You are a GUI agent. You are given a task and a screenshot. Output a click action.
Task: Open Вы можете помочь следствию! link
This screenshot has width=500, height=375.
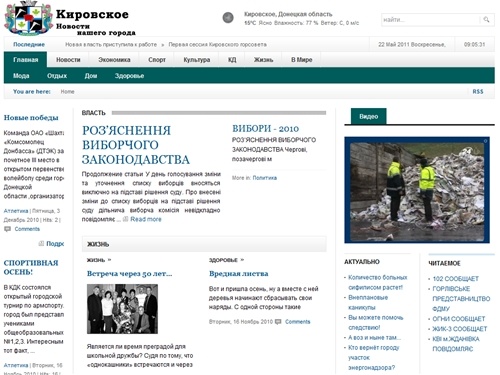[376, 322]
